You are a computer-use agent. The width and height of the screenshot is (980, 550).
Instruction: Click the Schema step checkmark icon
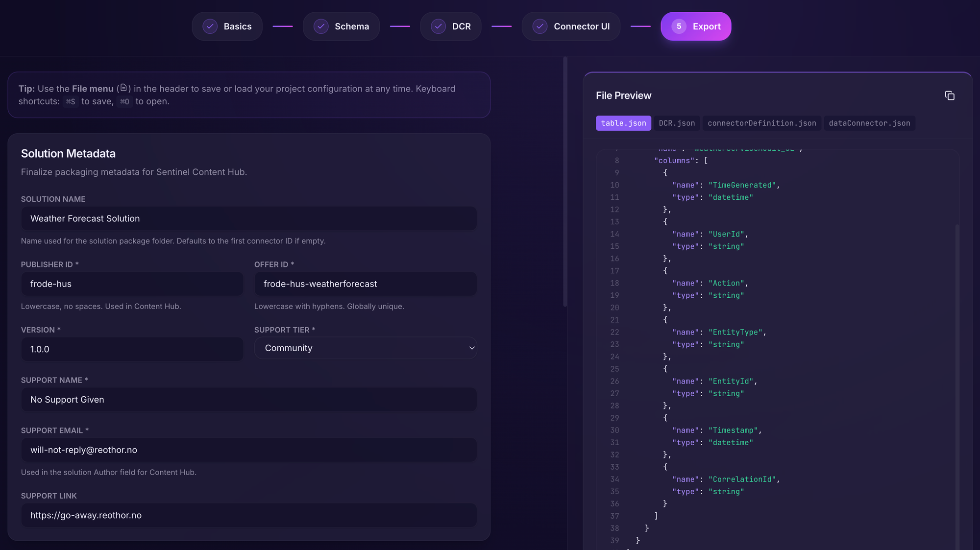(x=321, y=26)
